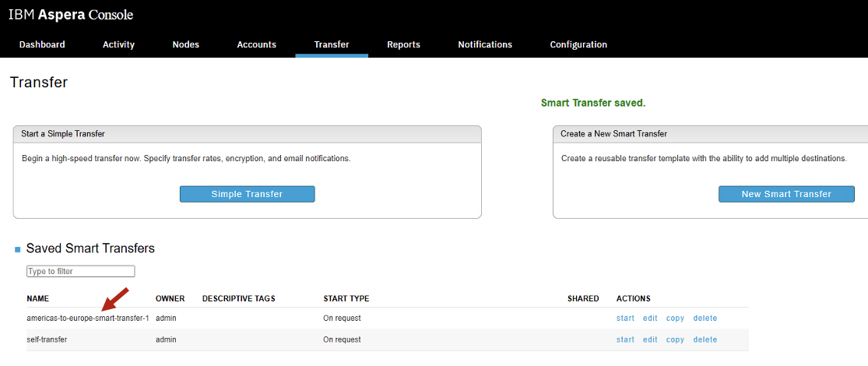
Task: Click the Simple Transfer button
Action: (x=247, y=194)
